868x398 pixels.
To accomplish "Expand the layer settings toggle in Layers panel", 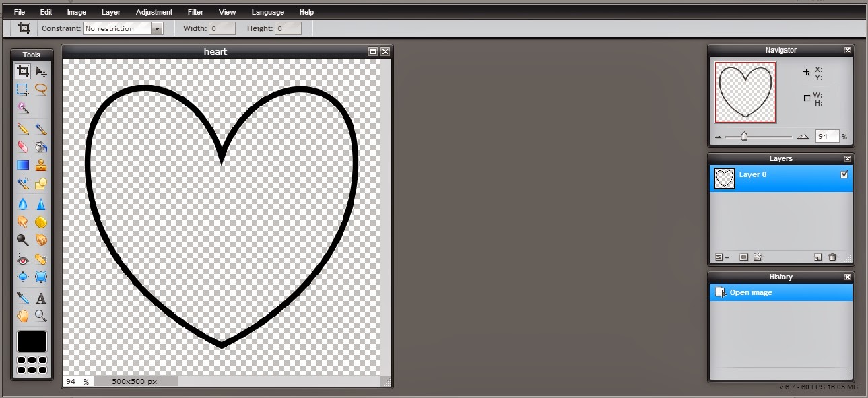I will (x=722, y=257).
